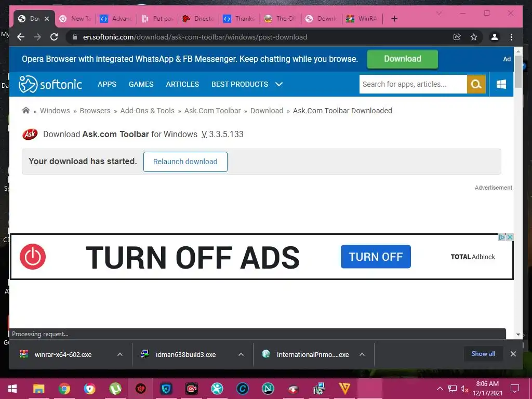The height and width of the screenshot is (399, 532).
Task: Reload the Softonic page
Action: tap(54, 37)
